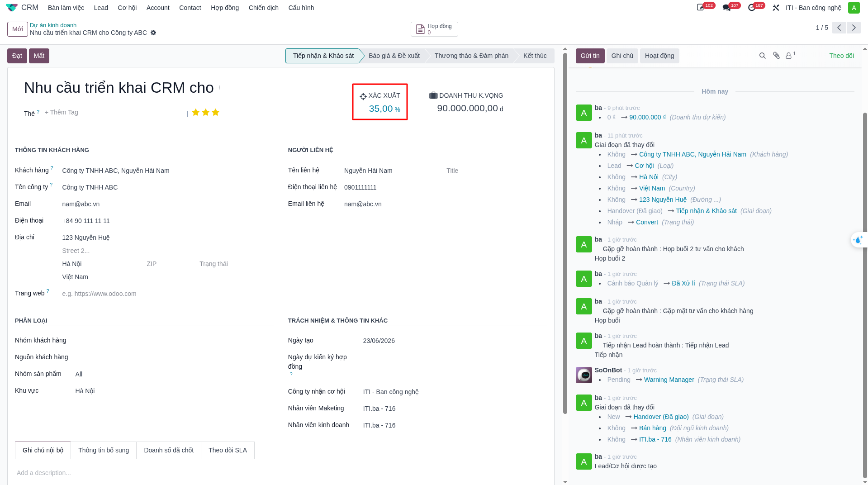Attach files with paperclip icon

click(776, 56)
